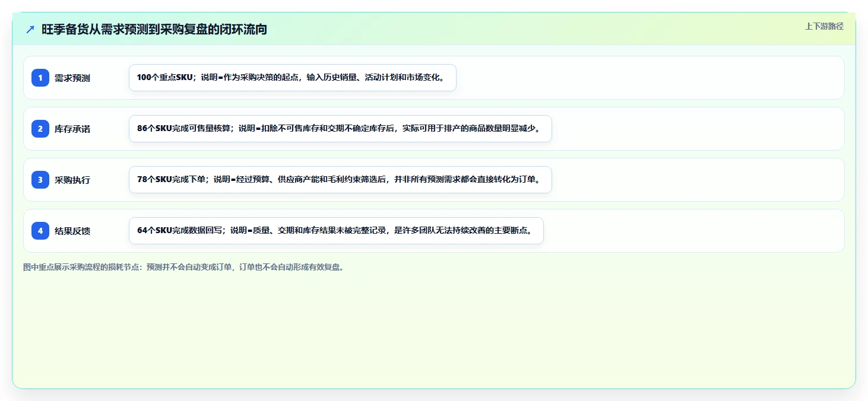Viewport: 868px width, 401px height.
Task: Open the 78个SKU完成下单 description box
Action: coord(340,180)
